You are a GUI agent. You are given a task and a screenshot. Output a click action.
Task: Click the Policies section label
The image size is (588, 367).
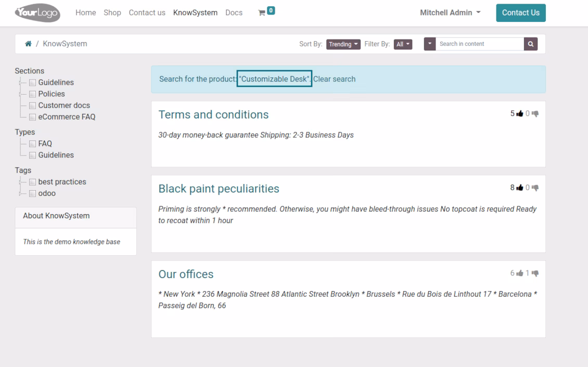(52, 94)
